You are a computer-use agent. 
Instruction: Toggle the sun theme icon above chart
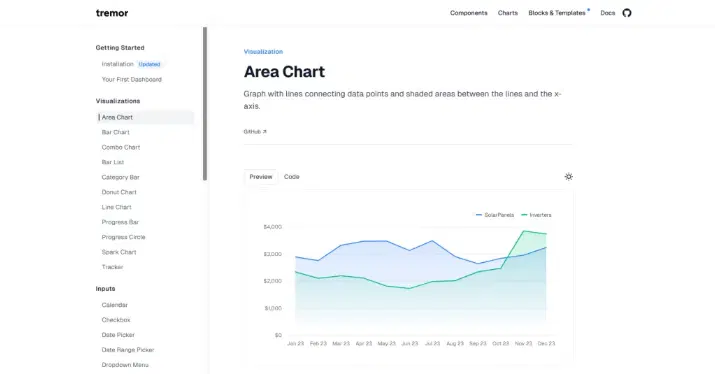568,177
